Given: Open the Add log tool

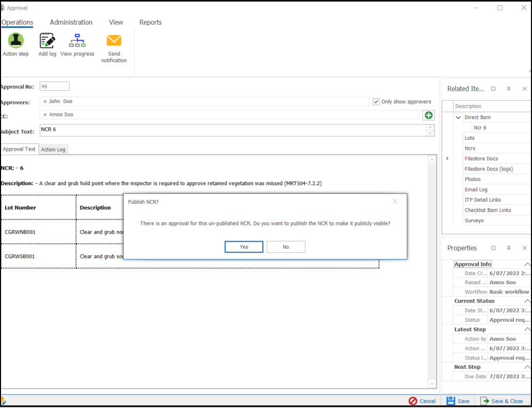Looking at the screenshot, I should [47, 41].
